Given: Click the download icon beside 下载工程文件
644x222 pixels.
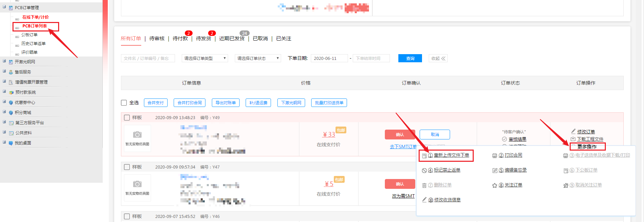Looking at the screenshot, I should click(x=573, y=139).
